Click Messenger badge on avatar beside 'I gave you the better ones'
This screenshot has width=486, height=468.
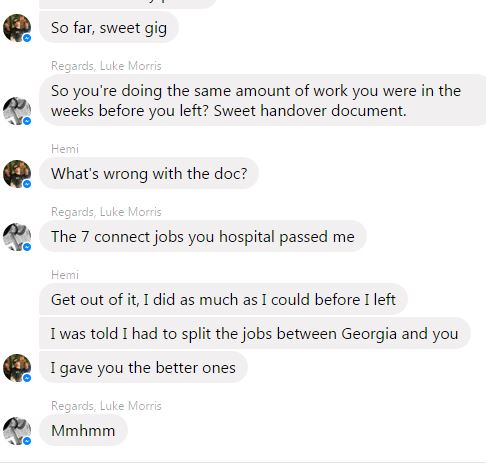pos(27,378)
